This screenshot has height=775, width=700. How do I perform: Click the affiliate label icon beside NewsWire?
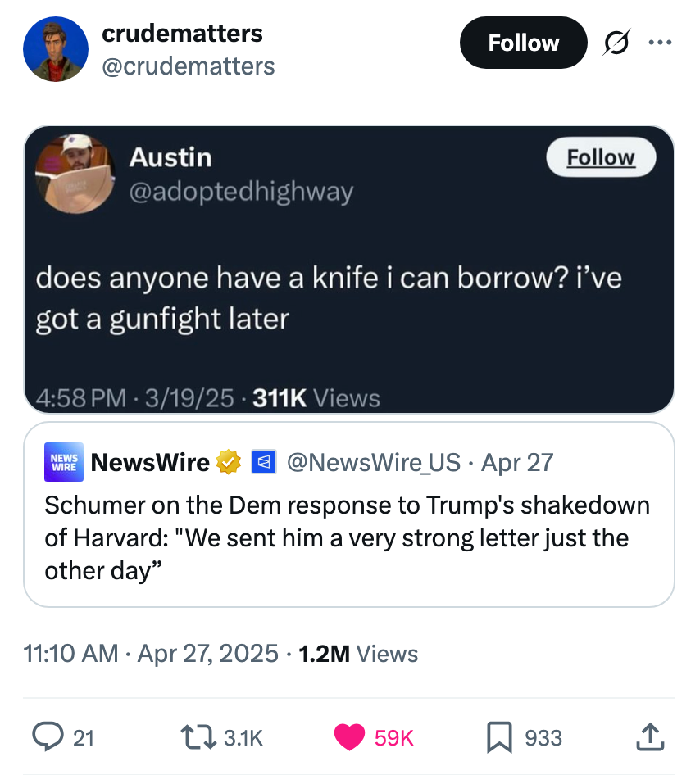263,461
